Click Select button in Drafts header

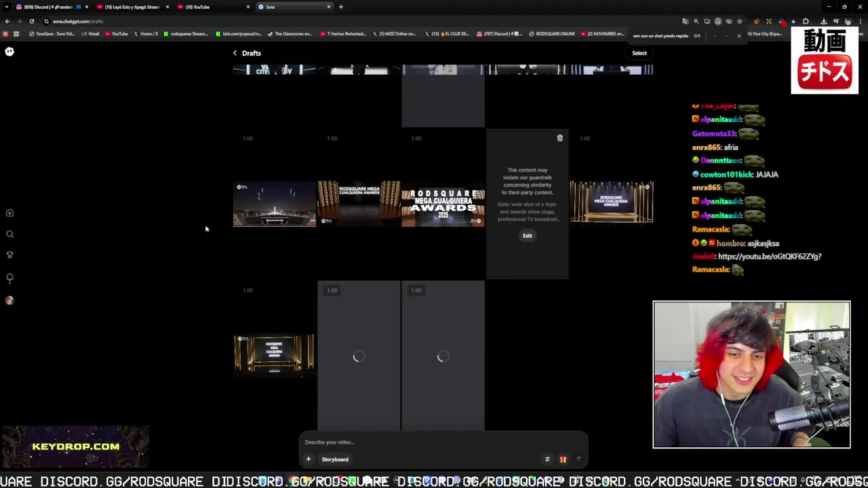click(639, 53)
